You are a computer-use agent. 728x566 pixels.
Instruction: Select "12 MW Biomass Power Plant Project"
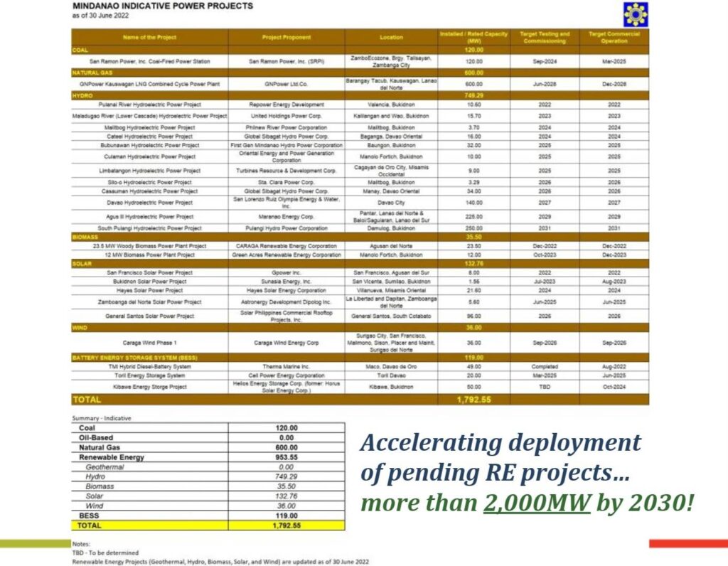click(x=149, y=255)
